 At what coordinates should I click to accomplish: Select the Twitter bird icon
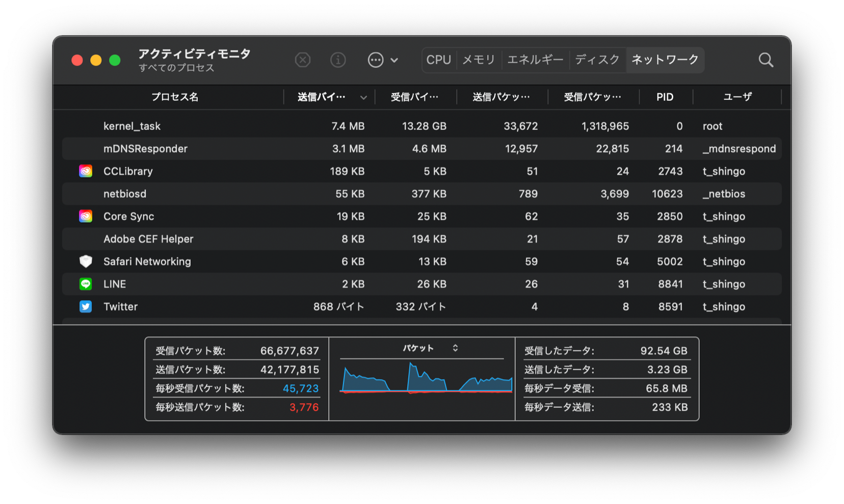pos(86,306)
